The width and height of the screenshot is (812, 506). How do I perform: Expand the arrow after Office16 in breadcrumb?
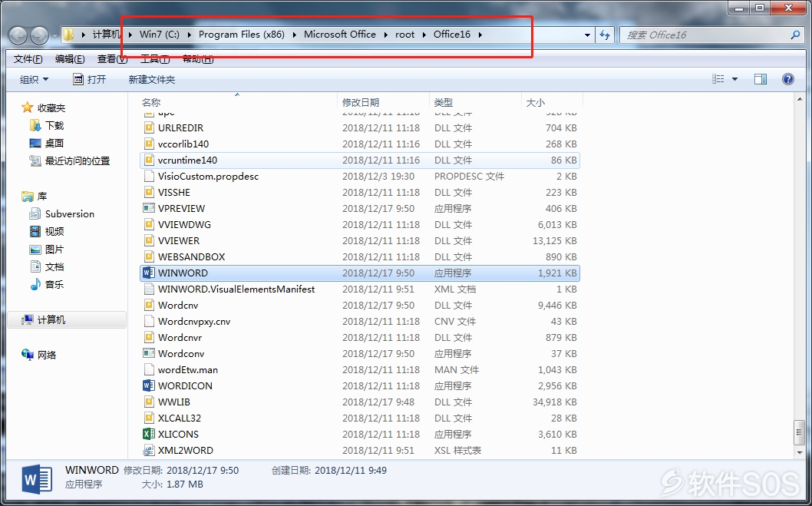(x=480, y=35)
